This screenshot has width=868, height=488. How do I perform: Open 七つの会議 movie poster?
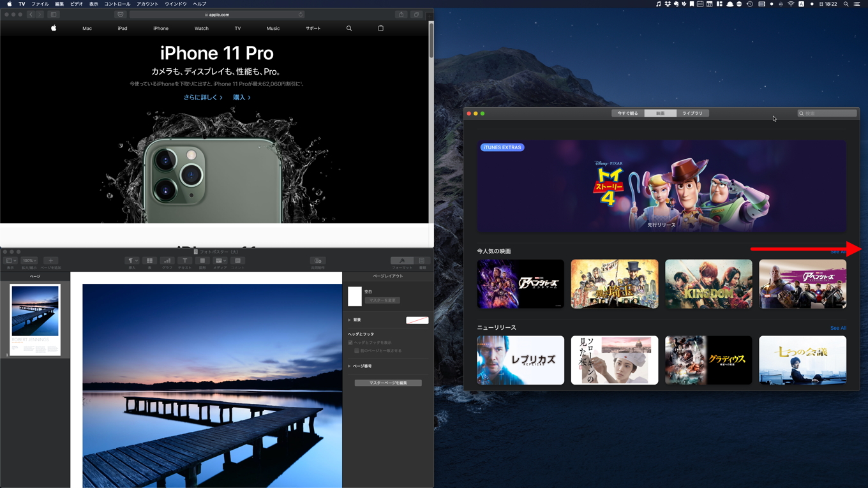(803, 360)
